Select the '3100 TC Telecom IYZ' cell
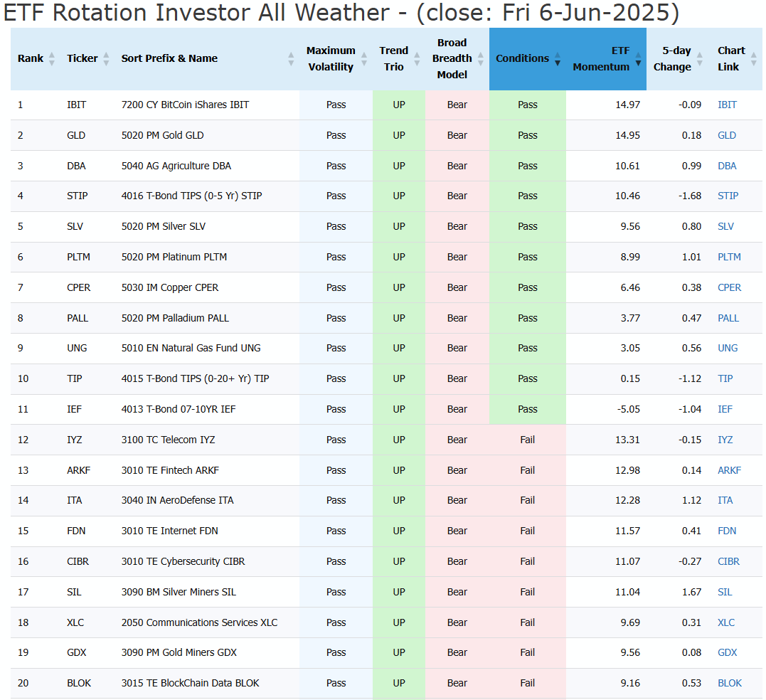 pyautogui.click(x=207, y=440)
